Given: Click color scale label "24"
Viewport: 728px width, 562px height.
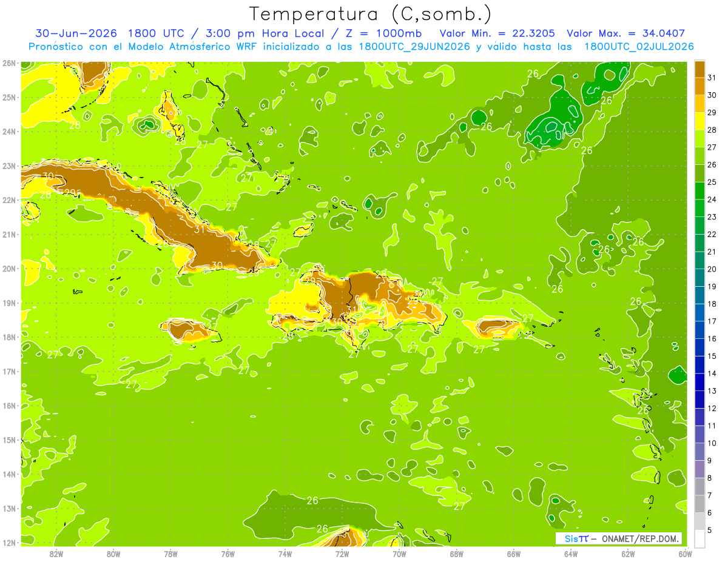Looking at the screenshot, I should tap(712, 199).
